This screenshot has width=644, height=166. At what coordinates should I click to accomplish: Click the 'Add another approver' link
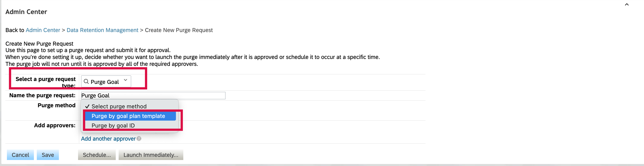108,139
